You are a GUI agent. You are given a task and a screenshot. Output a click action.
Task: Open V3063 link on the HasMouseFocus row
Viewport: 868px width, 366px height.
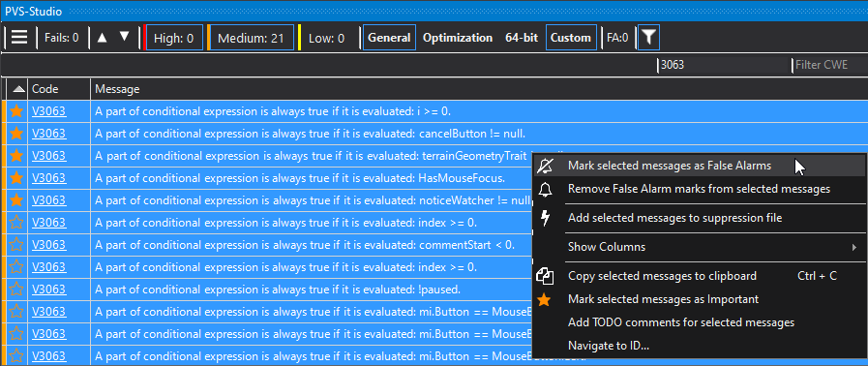(x=48, y=178)
